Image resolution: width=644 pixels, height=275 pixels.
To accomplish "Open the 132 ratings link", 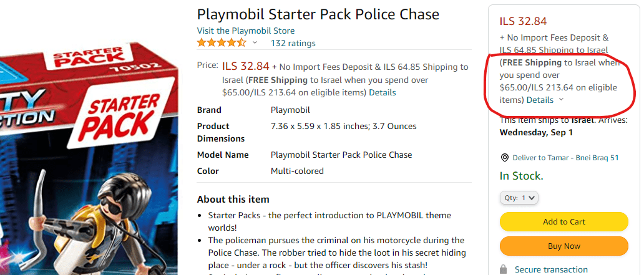I will (293, 43).
